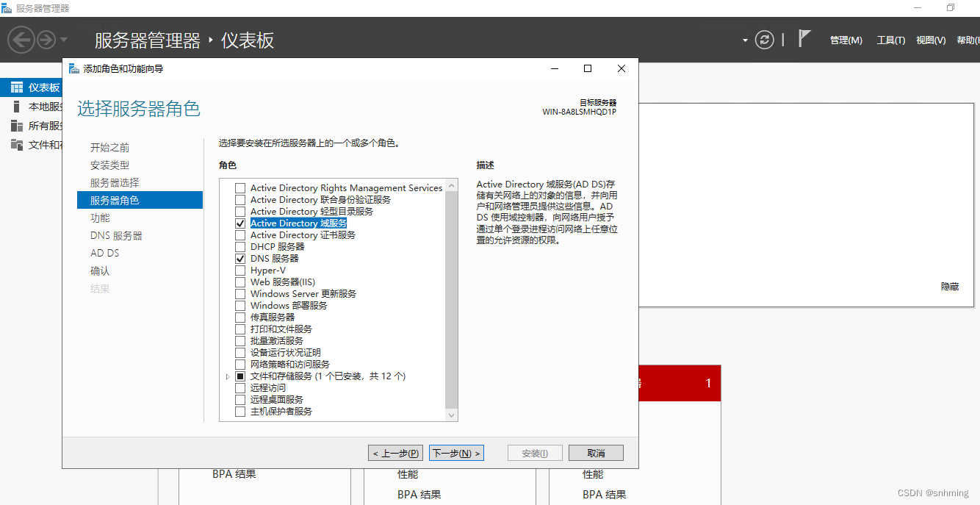Check the Web 服务器(IIS) role
Screen dimensions: 980x505
pos(240,282)
